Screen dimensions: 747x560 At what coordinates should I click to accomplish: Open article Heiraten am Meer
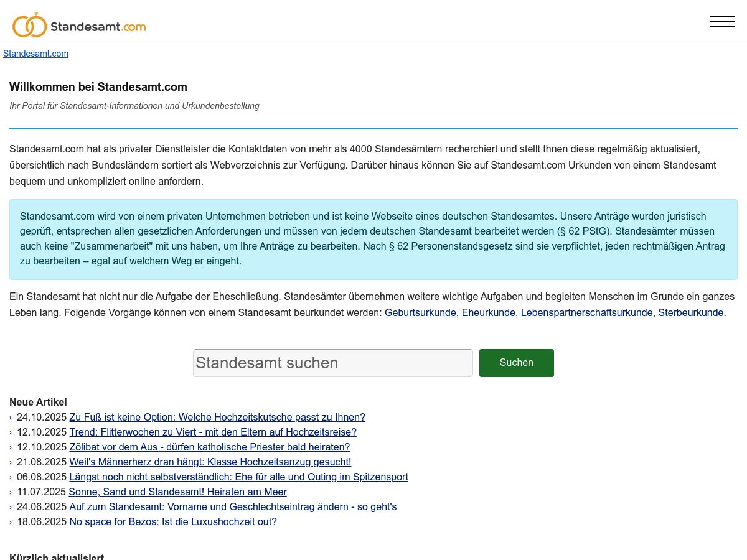(x=178, y=492)
